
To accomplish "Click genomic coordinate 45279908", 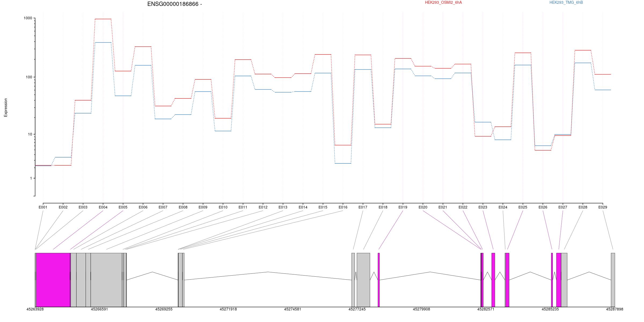I will point(421,309).
